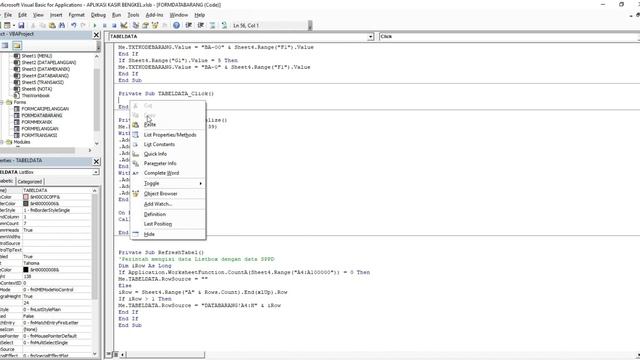
Task: Toggle Design Mode icon in the toolbar
Action: 124,25
